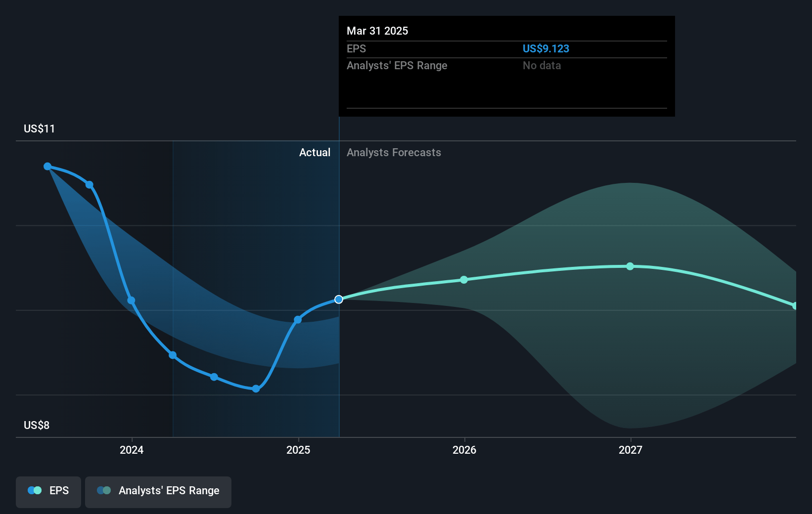
Task: Select the EPS data point at 2025
Action: 298,320
